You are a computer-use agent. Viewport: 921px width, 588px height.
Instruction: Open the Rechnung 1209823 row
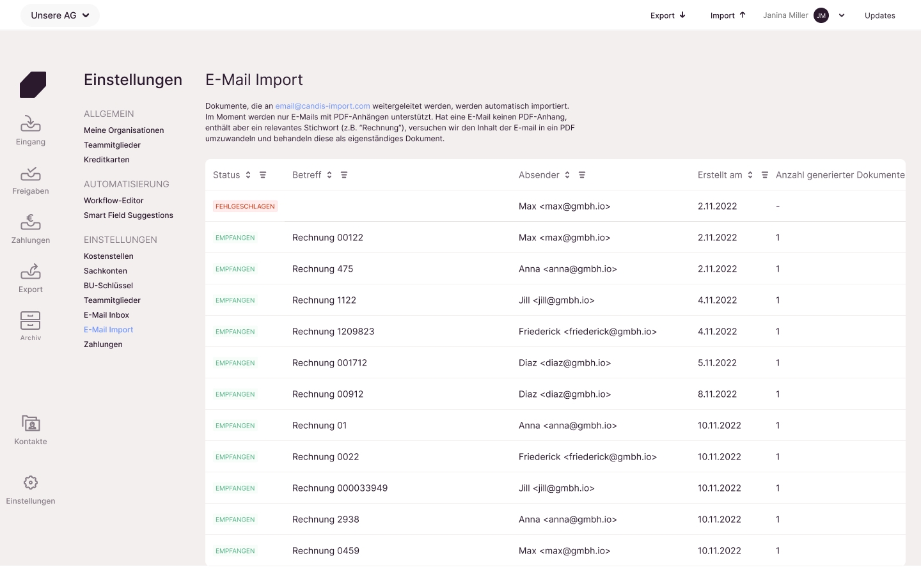(x=333, y=332)
